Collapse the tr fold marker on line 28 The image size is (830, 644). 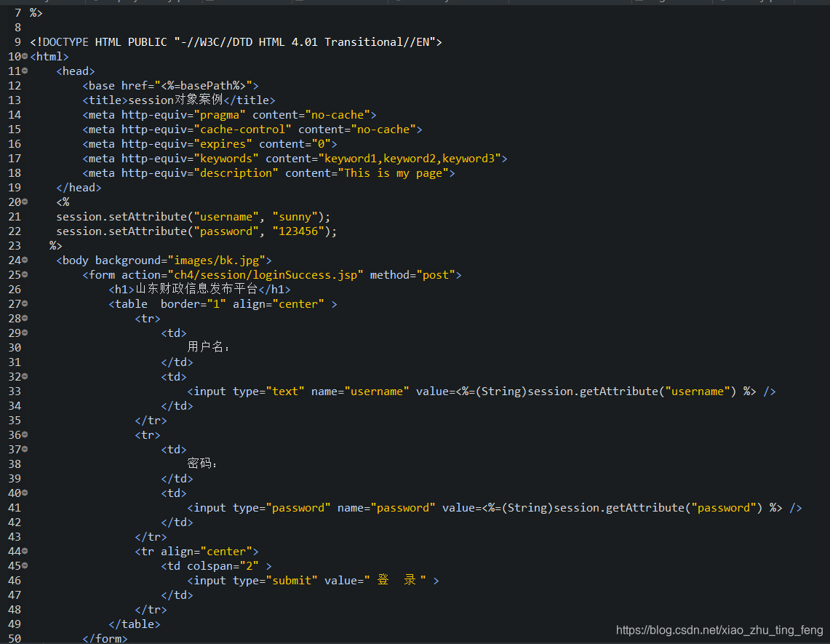[x=25, y=318]
